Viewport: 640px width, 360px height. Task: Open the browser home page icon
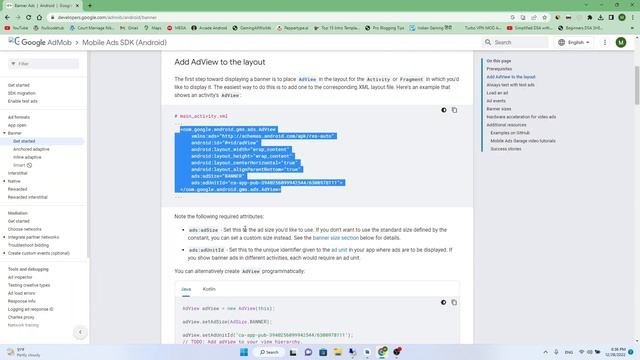pos(39,18)
